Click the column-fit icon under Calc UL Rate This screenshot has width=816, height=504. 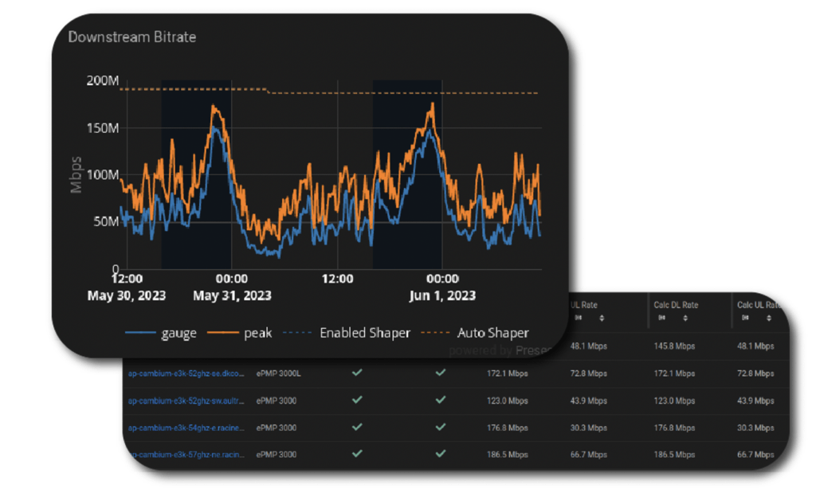pos(745,318)
